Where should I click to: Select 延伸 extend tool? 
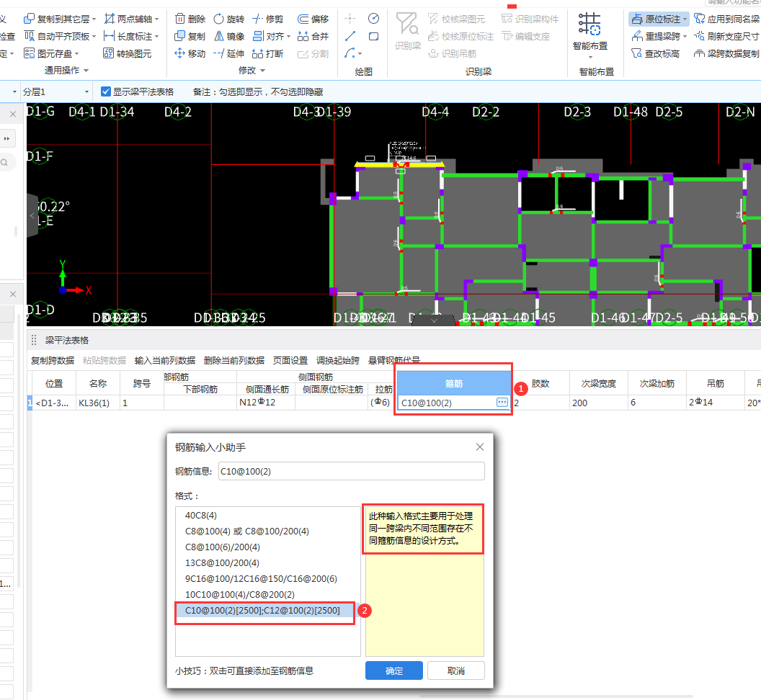pyautogui.click(x=229, y=53)
